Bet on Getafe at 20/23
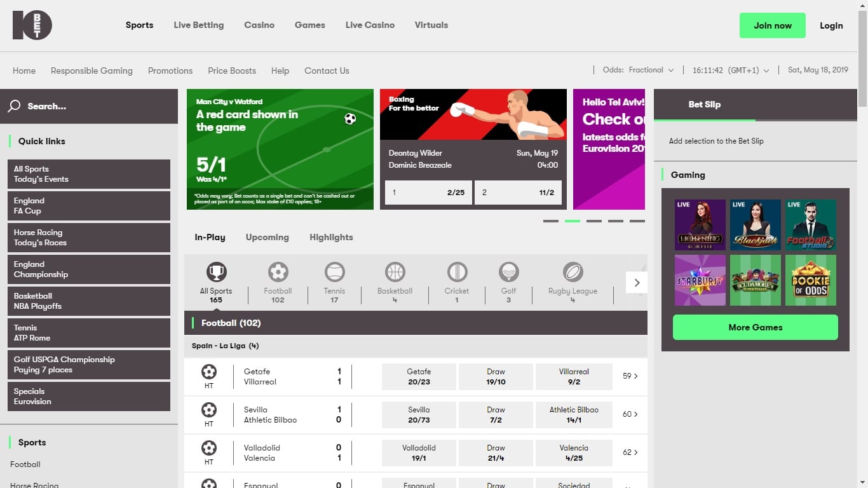868x488 pixels. (x=419, y=377)
